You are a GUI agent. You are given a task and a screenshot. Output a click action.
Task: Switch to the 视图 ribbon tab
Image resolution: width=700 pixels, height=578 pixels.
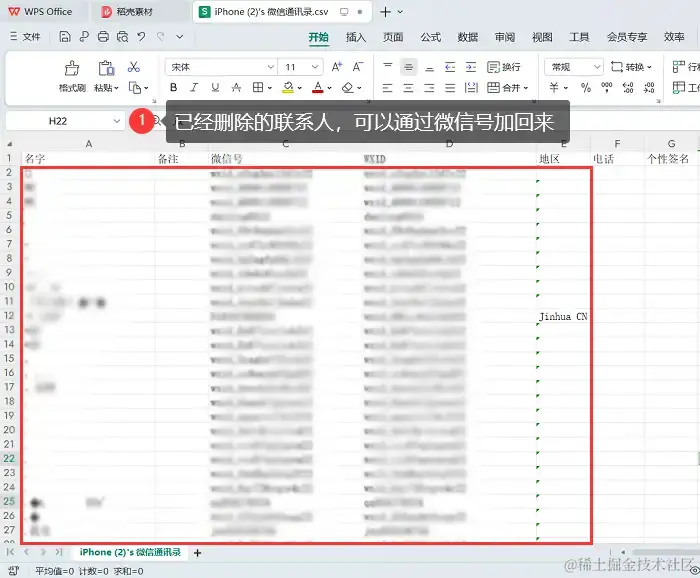point(542,37)
